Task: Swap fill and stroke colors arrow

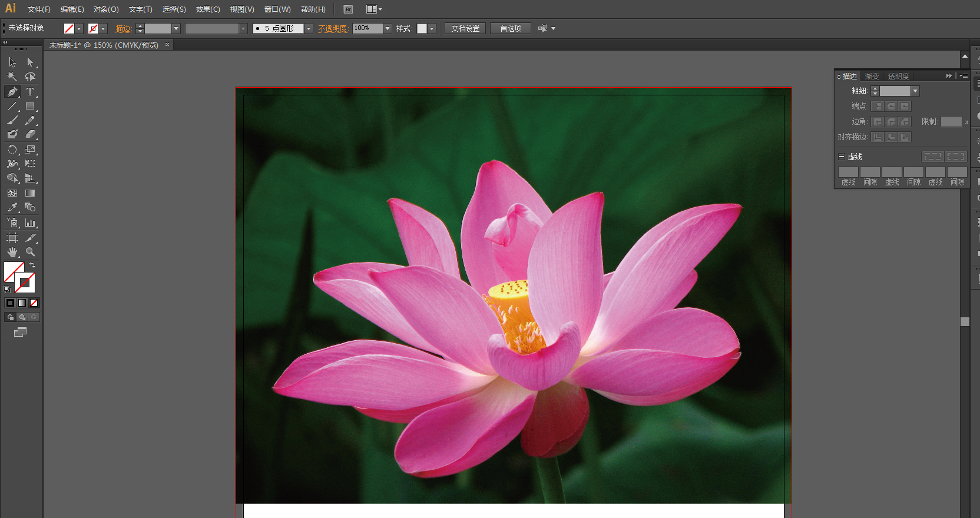Action: (32, 265)
